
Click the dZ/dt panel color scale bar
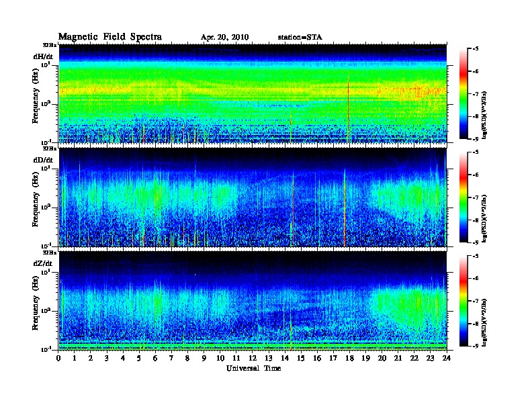pyautogui.click(x=463, y=301)
